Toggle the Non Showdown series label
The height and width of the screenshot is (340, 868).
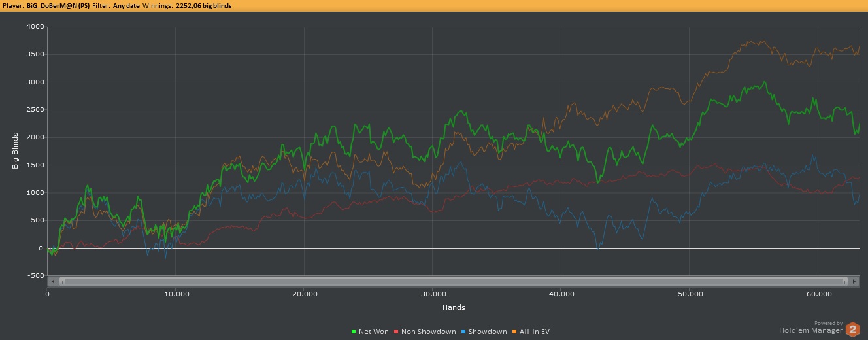click(x=428, y=332)
